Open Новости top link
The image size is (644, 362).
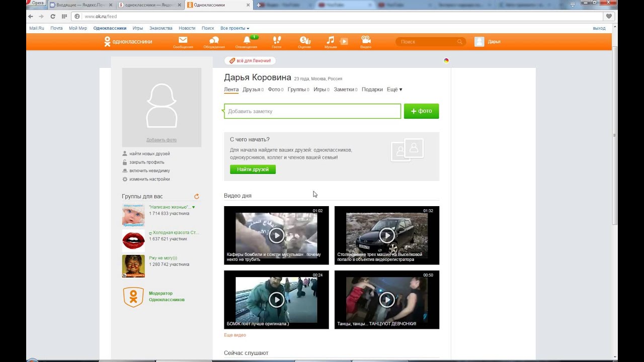point(187,28)
